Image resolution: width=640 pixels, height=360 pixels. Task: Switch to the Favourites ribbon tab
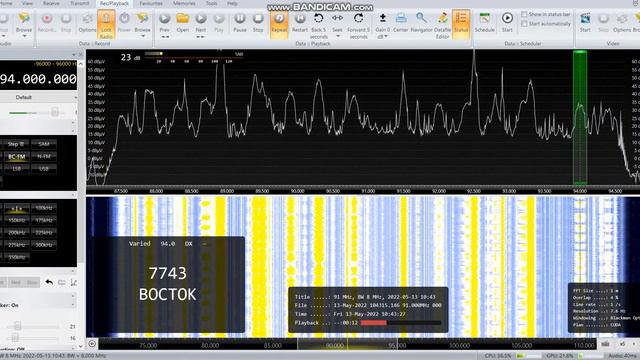pos(151,3)
